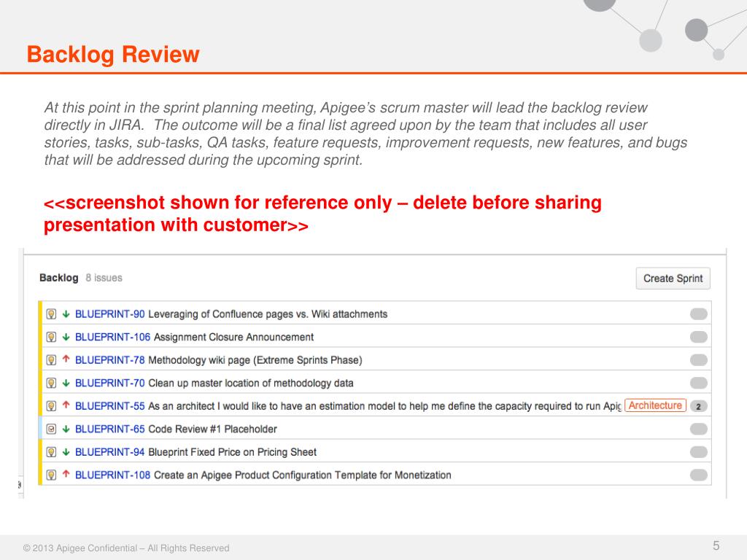Click empty estimate badge on BLUEPRINT-90 row
The image size is (747, 560).
coord(698,314)
